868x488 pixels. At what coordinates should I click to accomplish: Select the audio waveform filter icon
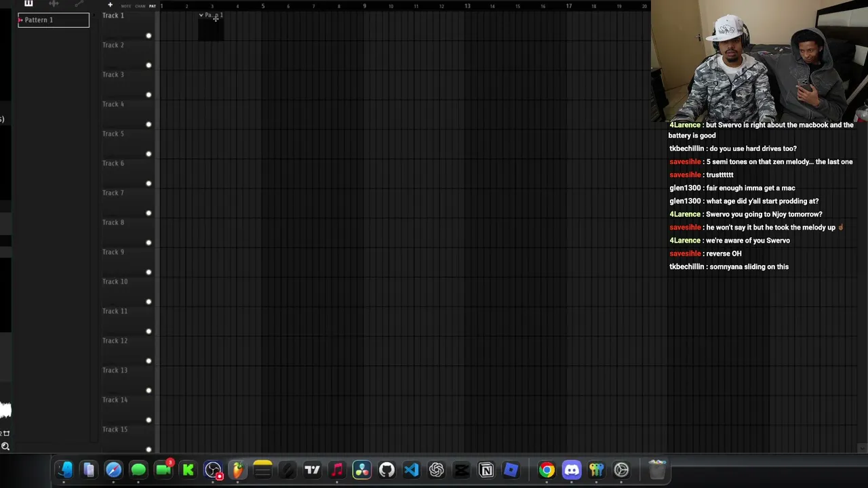(x=54, y=3)
